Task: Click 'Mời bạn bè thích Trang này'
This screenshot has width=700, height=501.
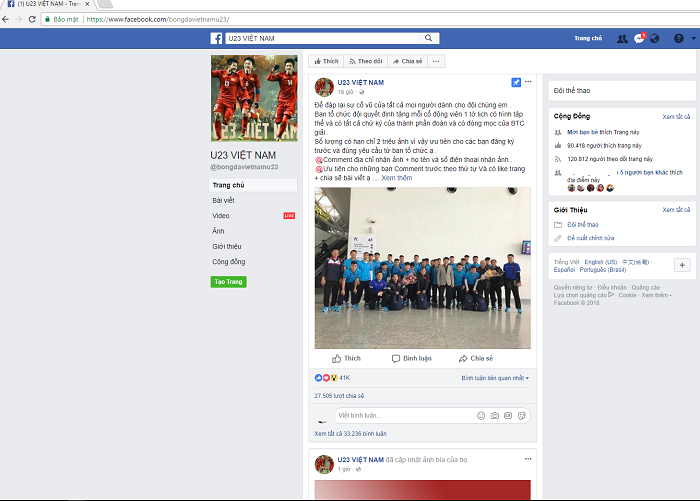Action: point(603,132)
